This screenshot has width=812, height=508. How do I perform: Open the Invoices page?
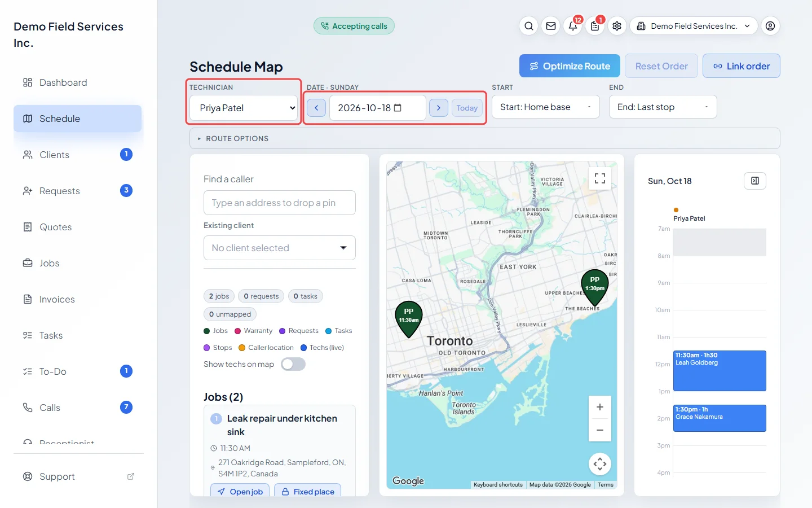point(78,299)
